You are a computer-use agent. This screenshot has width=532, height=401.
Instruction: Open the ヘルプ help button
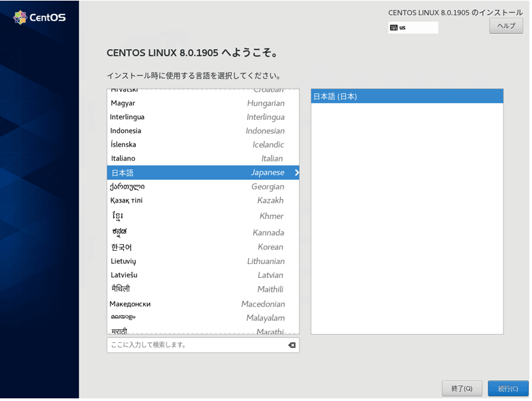tap(505, 25)
